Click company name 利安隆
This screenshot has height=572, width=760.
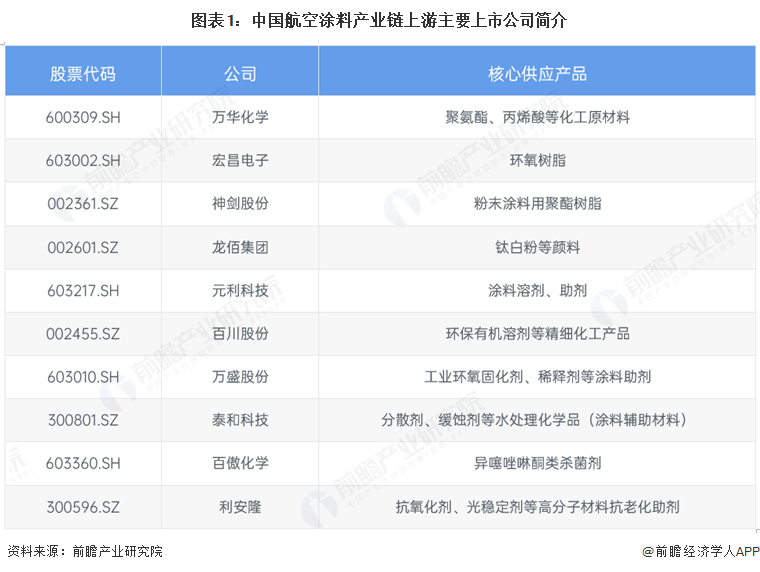pos(240,506)
